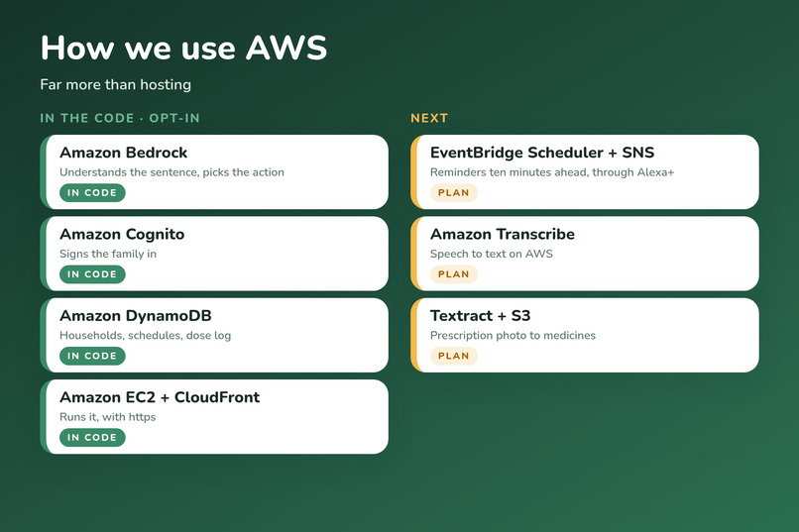
Task: Select the Far more than hosting subtitle
Action: (x=116, y=84)
